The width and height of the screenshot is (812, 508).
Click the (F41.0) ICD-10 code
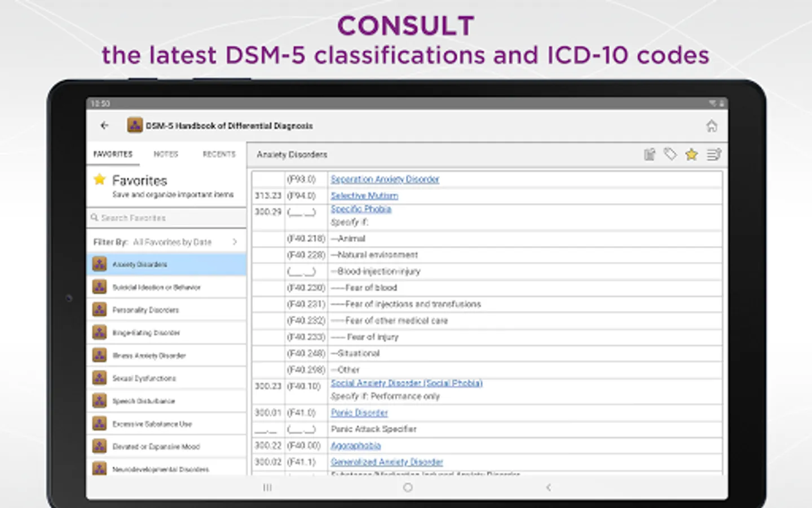pos(302,413)
